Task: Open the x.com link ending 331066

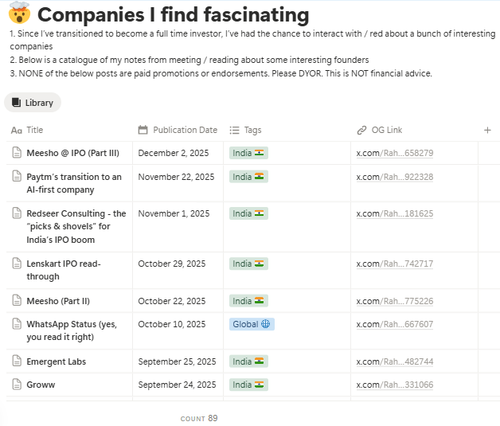Action: (395, 385)
